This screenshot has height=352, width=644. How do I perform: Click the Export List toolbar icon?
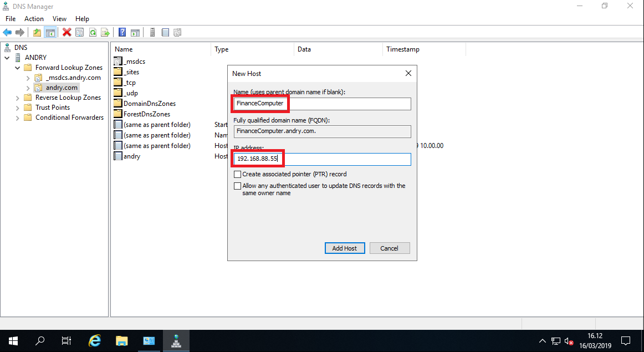pyautogui.click(x=105, y=32)
